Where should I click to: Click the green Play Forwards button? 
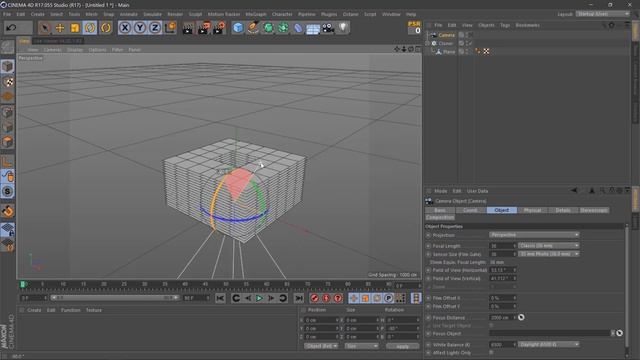[259, 298]
